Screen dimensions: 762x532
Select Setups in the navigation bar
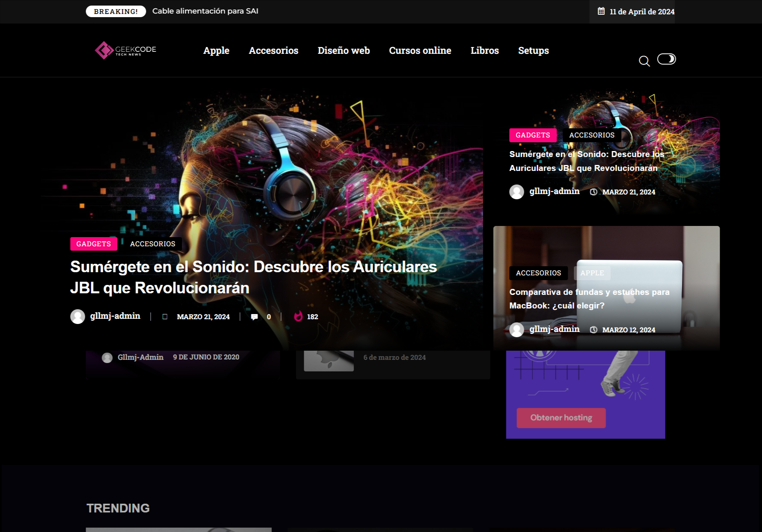point(533,51)
